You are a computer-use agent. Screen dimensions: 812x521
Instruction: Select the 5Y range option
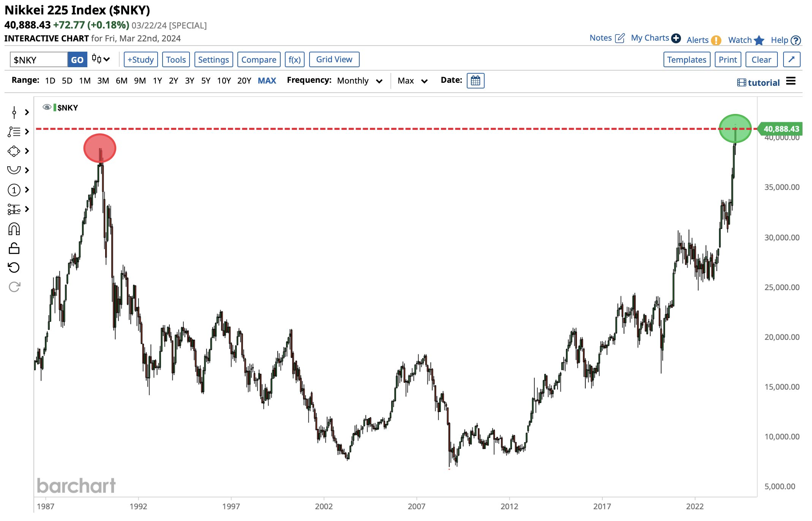[x=205, y=81]
